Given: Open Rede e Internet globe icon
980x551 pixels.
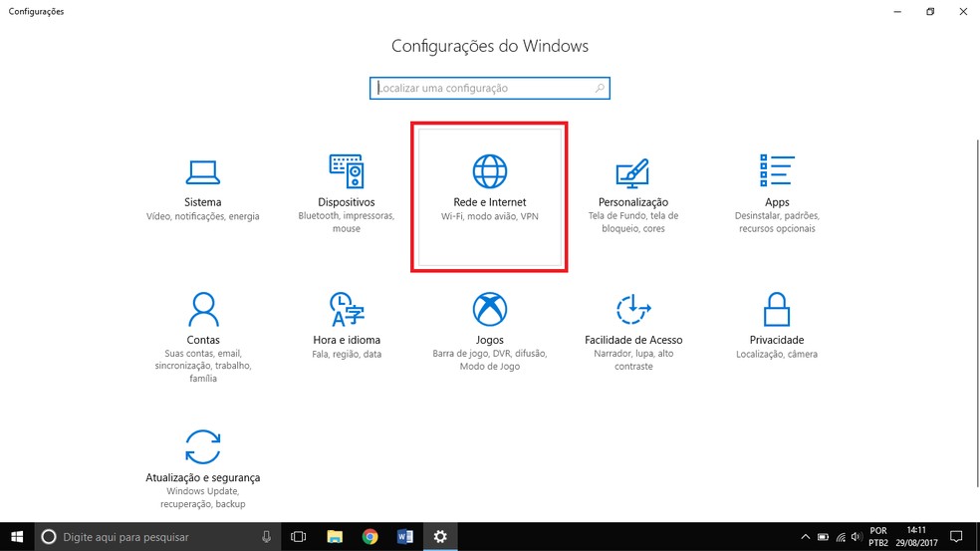Looking at the screenshot, I should click(489, 171).
